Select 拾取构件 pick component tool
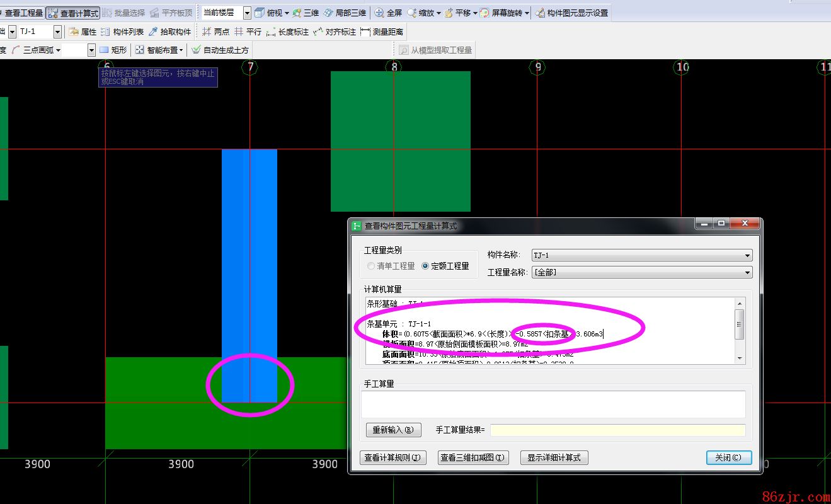 [x=169, y=31]
